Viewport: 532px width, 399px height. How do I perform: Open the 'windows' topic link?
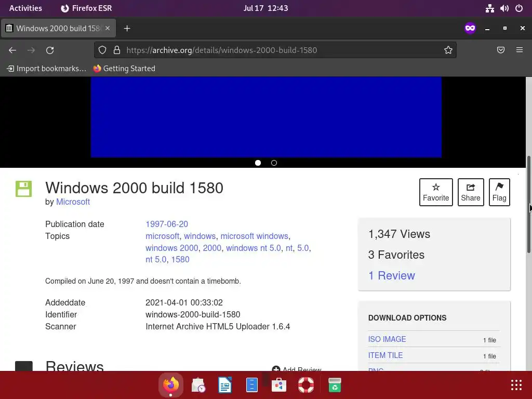coord(199,236)
